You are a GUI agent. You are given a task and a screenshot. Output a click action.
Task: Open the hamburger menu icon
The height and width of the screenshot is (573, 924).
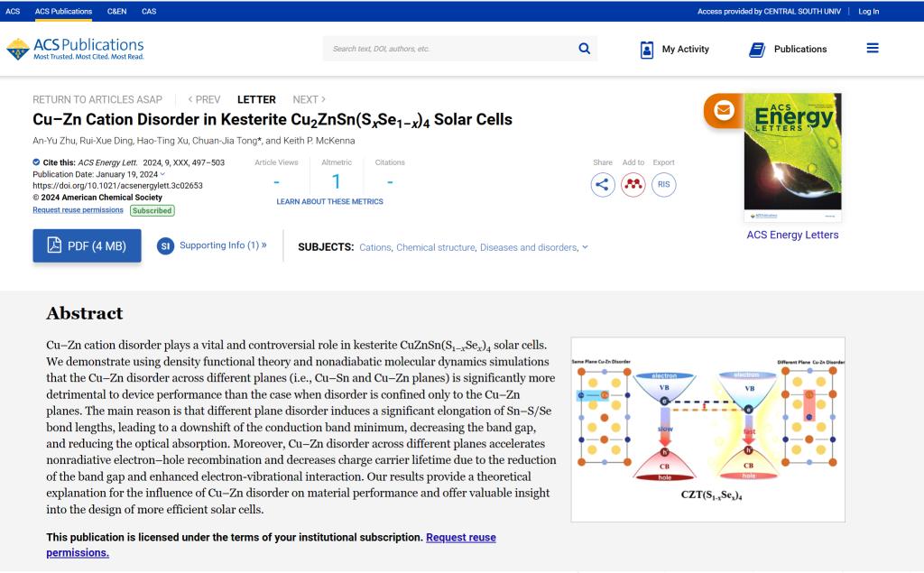point(873,49)
